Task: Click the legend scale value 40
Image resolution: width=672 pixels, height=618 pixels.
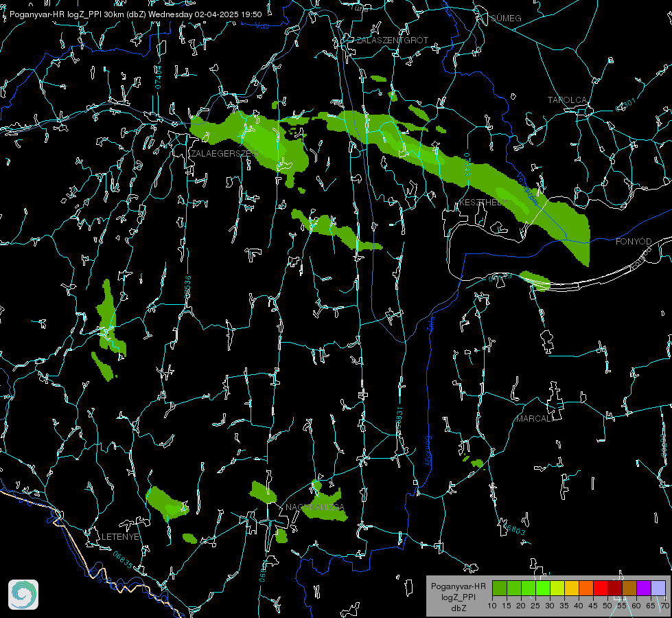Action: click(x=579, y=606)
